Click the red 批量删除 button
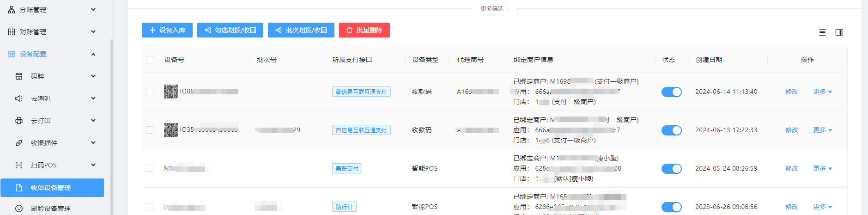The height and width of the screenshot is (215, 868). pos(364,30)
